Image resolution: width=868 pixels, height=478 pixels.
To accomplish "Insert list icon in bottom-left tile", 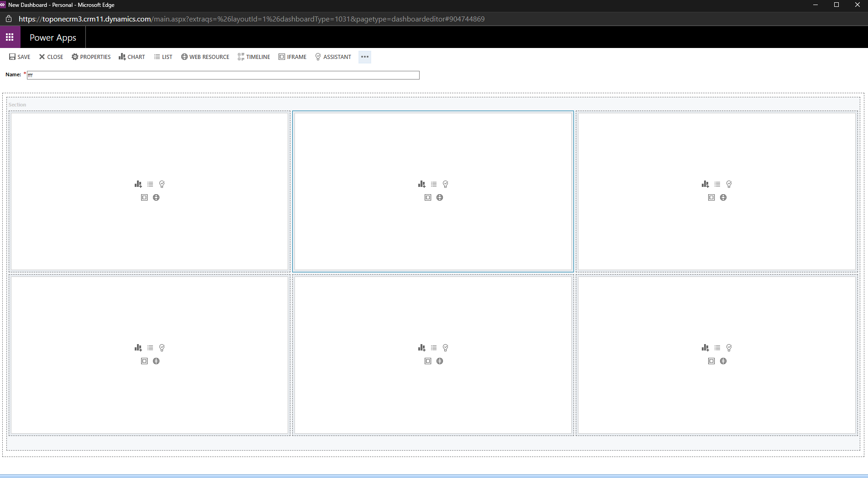I will (150, 348).
